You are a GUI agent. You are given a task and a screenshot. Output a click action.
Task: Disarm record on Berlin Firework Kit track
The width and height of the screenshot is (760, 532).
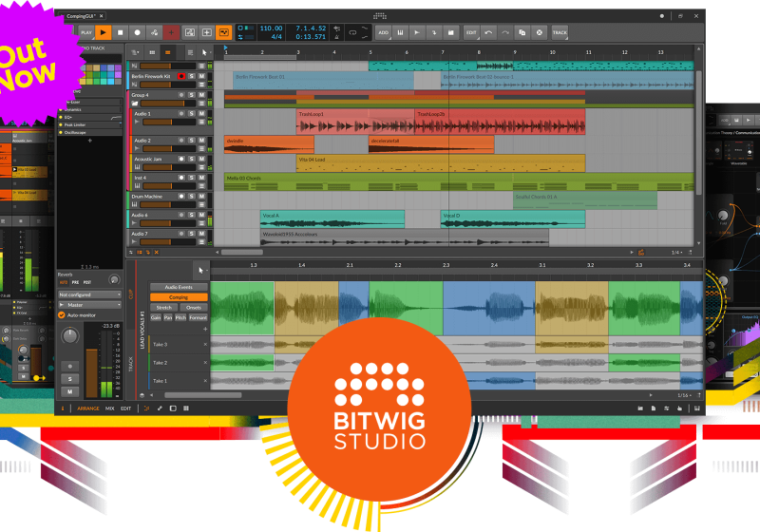click(181, 76)
